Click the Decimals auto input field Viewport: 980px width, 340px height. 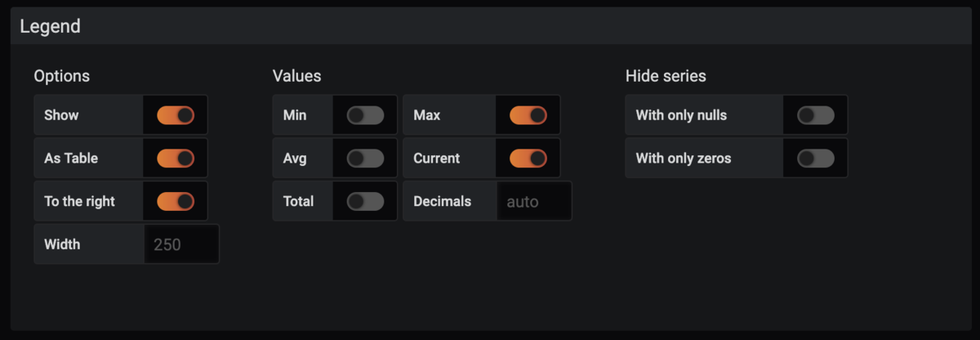(533, 201)
